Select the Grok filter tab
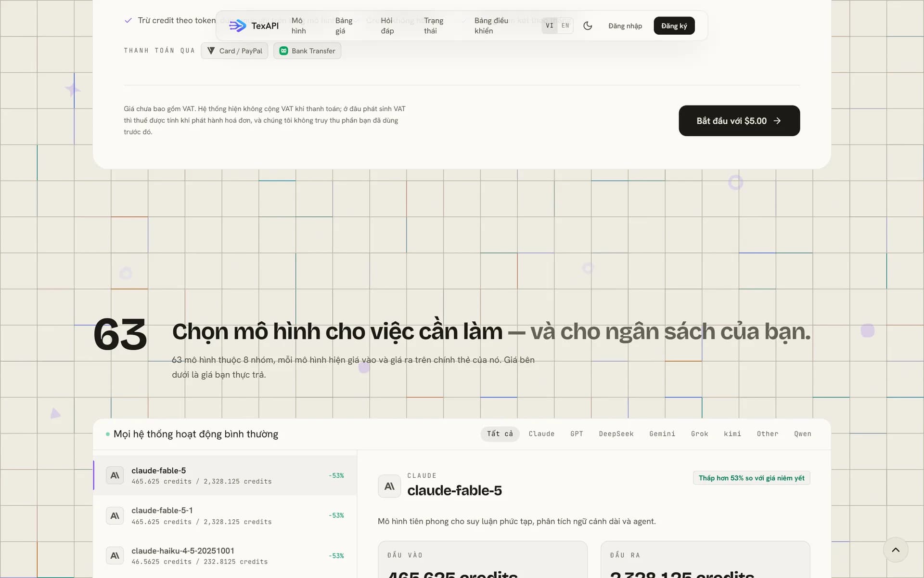The width and height of the screenshot is (924, 578). click(x=699, y=434)
